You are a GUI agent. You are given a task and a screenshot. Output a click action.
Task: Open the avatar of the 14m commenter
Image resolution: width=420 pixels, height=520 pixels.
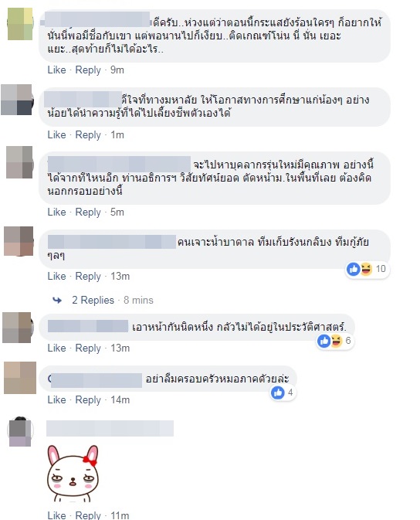[20, 378]
